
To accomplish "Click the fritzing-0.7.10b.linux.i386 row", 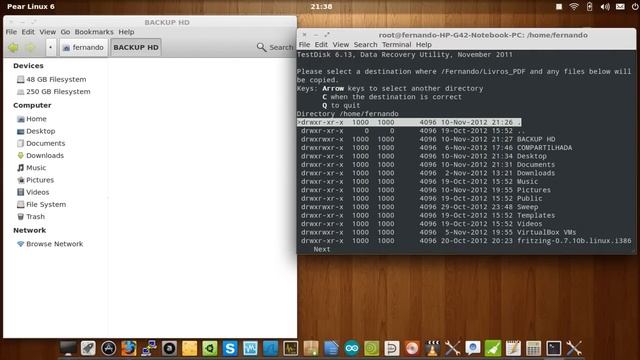I will pyautogui.click(x=466, y=241).
